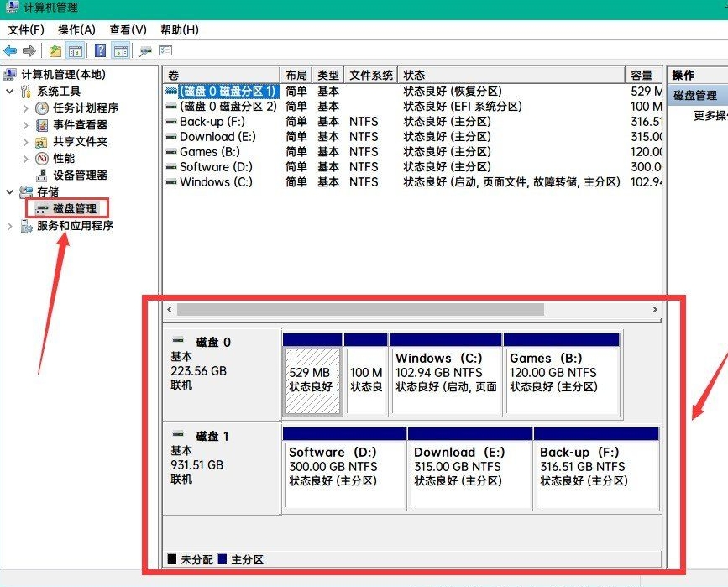This screenshot has height=587, width=728.
Task: Click the Back arrow toolbar icon
Action: (x=10, y=50)
